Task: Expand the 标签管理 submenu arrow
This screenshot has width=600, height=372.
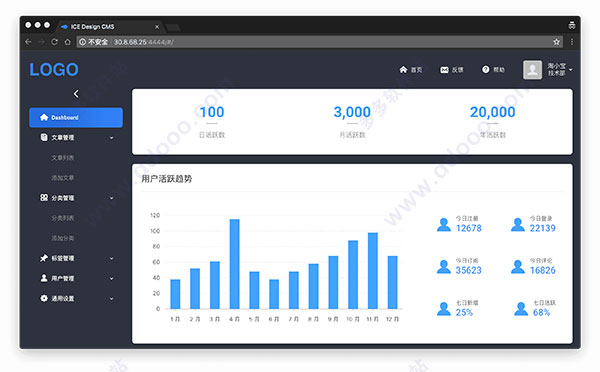Action: pyautogui.click(x=111, y=259)
